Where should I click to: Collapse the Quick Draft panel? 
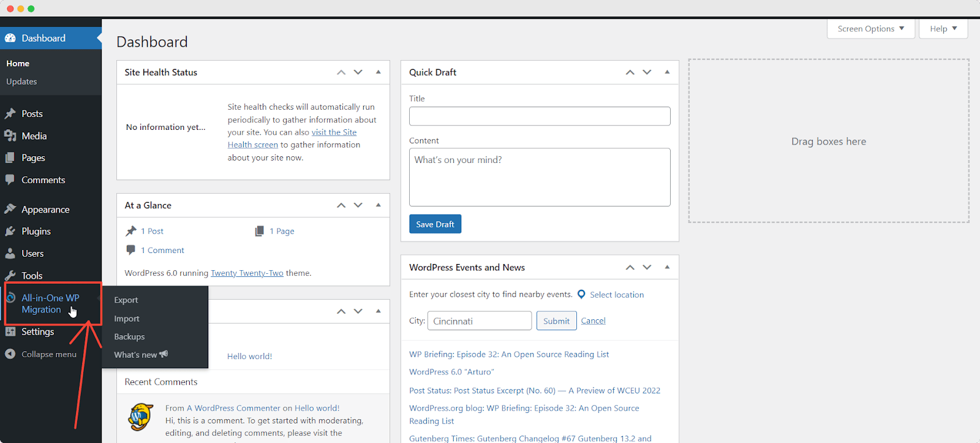(667, 72)
